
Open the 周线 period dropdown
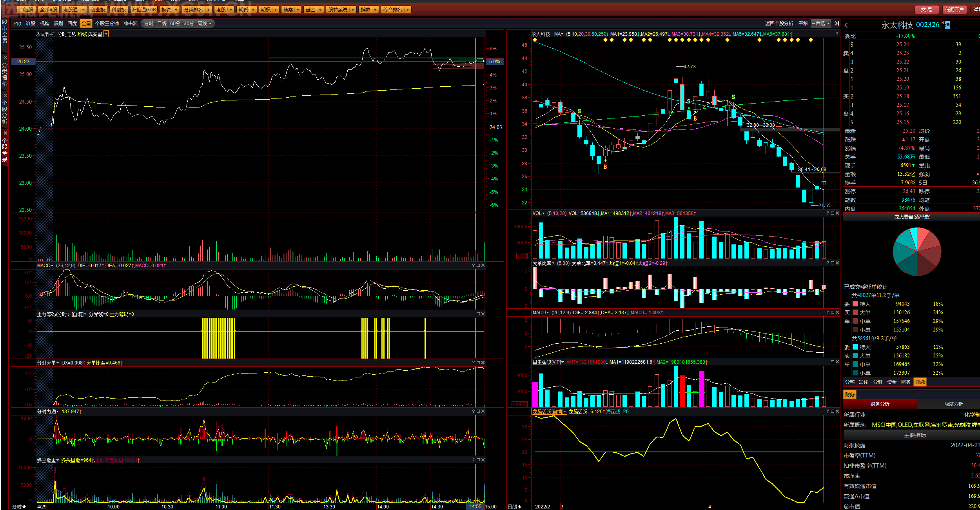205,24
